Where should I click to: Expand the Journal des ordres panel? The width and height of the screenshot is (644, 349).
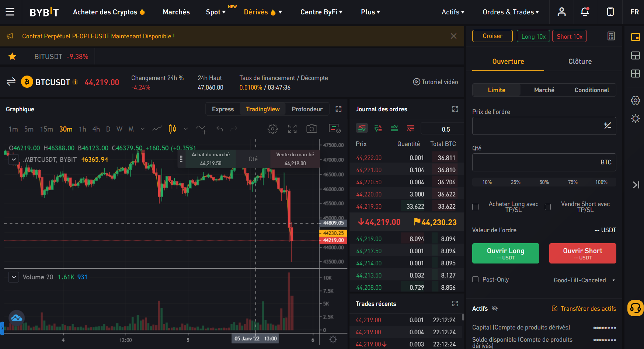click(455, 109)
